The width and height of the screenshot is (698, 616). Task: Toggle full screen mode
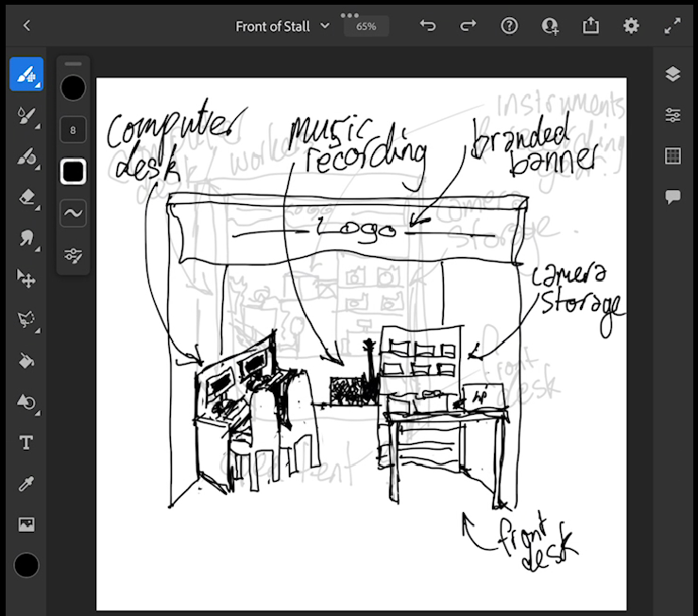[672, 26]
